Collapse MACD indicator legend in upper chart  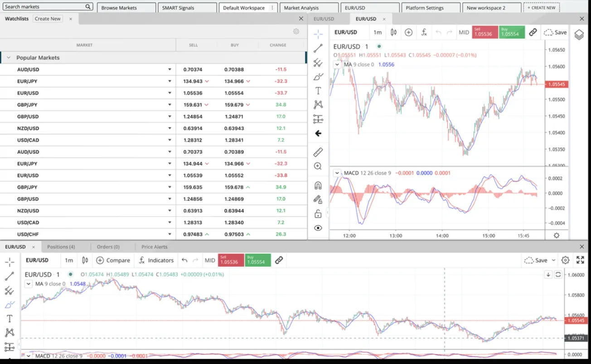pyautogui.click(x=337, y=173)
